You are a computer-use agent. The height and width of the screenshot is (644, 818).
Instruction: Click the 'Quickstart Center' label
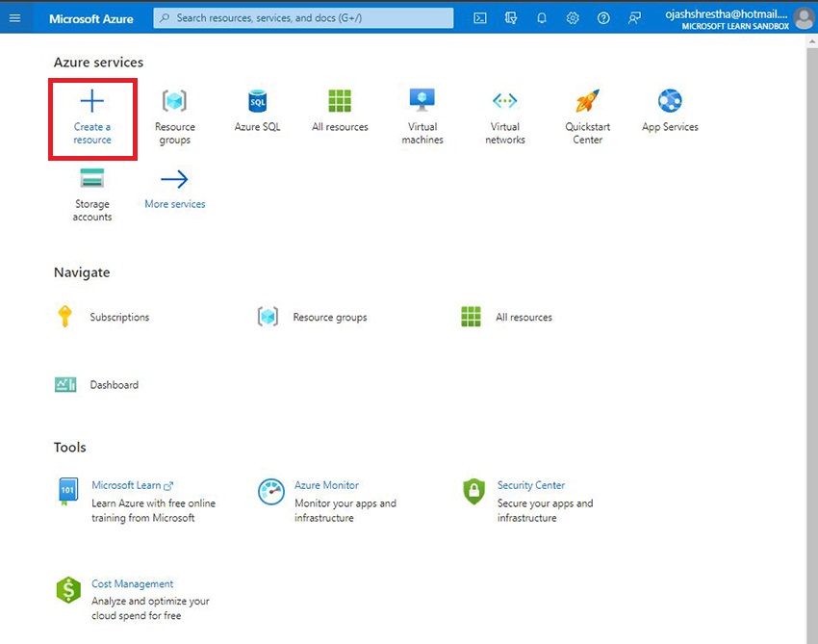587,133
